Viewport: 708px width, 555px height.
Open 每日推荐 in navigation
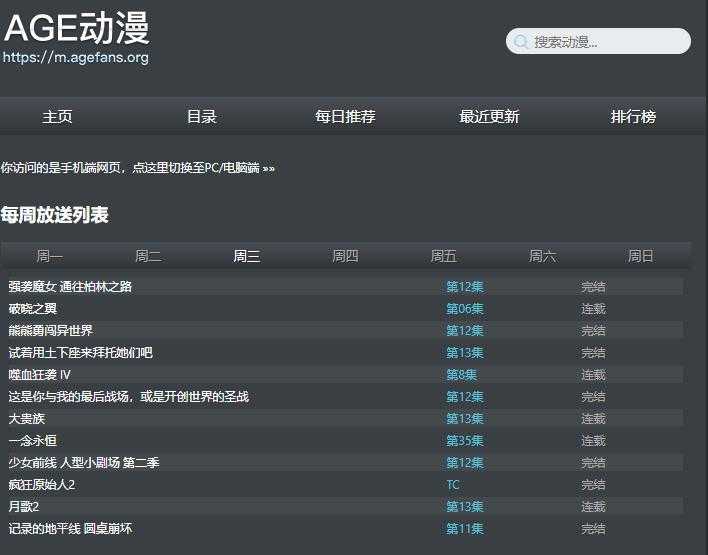coord(345,117)
